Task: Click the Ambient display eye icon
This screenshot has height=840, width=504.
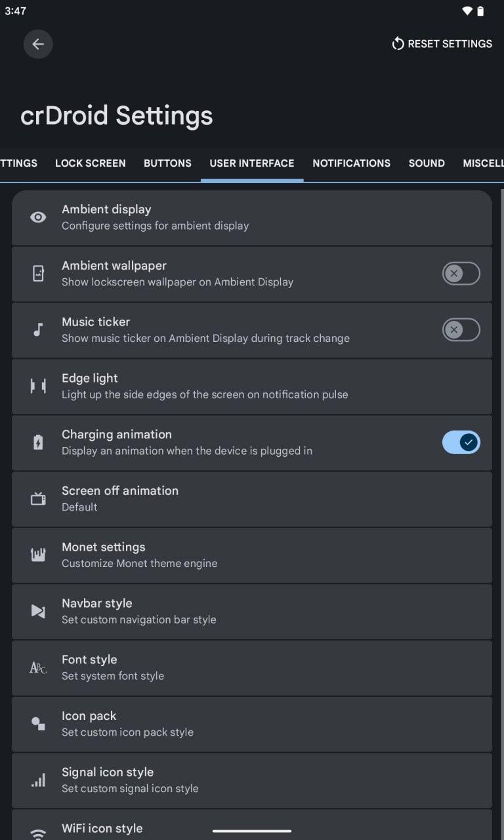Action: 38,217
